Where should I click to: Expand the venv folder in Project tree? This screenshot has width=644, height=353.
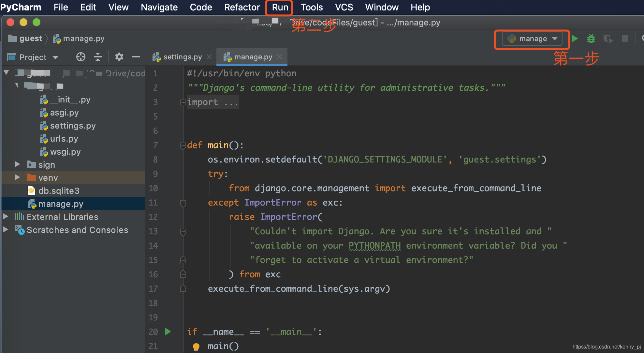(x=17, y=177)
